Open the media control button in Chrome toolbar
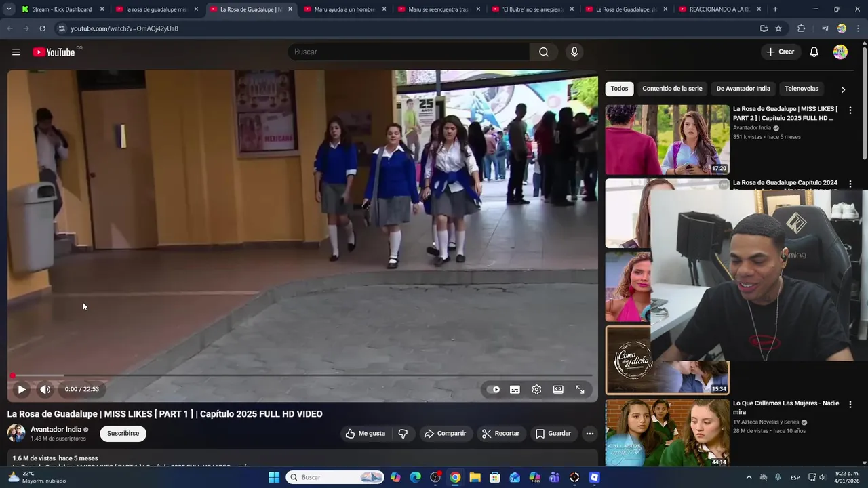The height and width of the screenshot is (488, 868). 825,28
